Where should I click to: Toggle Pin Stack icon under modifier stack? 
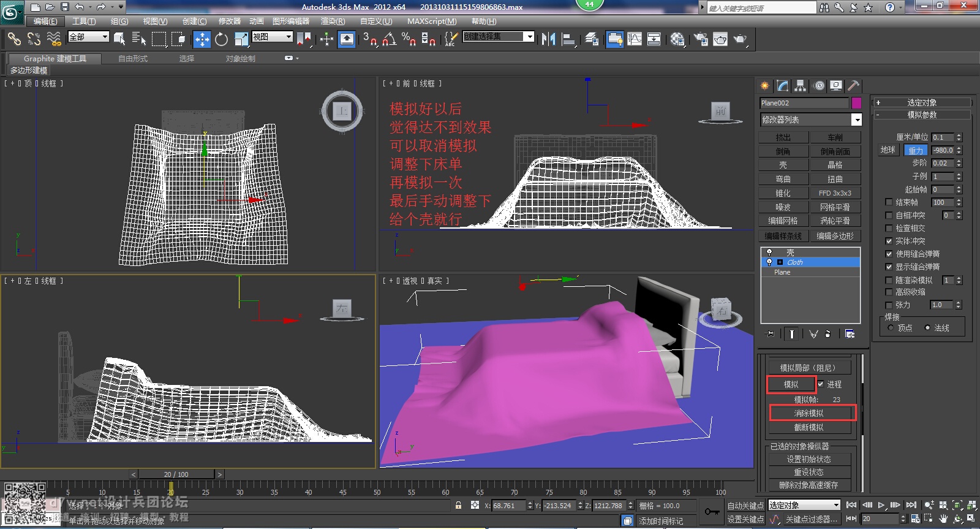pyautogui.click(x=771, y=334)
